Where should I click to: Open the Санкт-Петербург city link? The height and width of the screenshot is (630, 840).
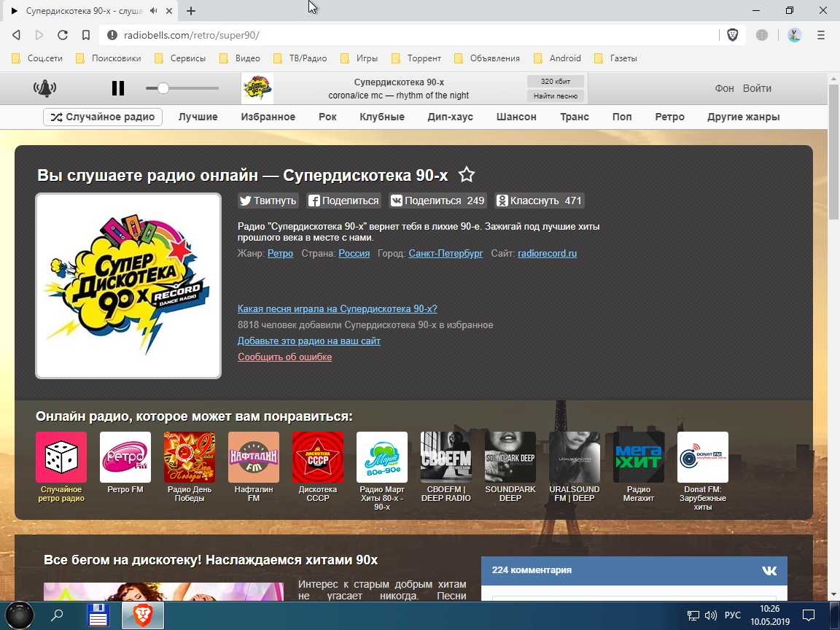pyautogui.click(x=446, y=254)
